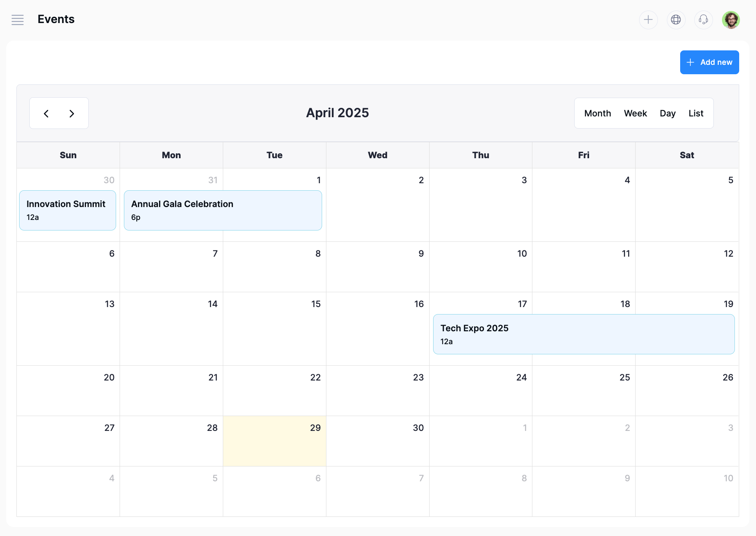Open the globe language icon
The width and height of the screenshot is (756, 536).
point(676,20)
